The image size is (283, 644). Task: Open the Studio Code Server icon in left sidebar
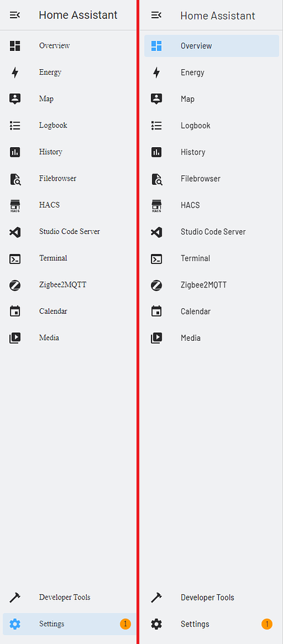tap(15, 232)
